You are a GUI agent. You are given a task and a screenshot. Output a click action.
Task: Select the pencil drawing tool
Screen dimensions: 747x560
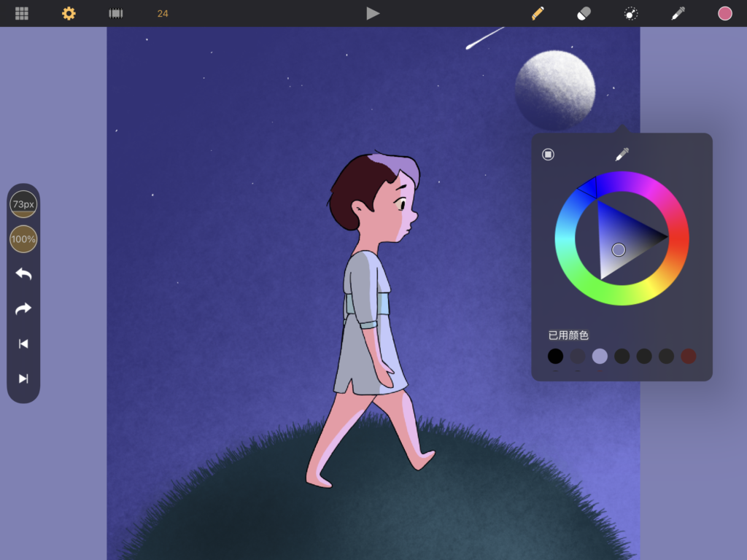point(538,13)
